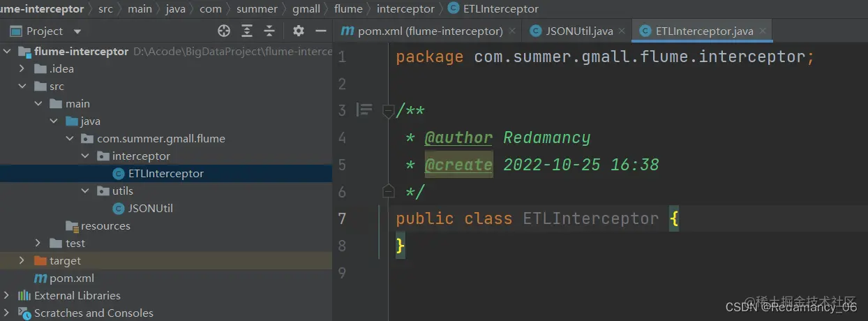
Task: Close the ETLInterceptor.java editor tab
Action: click(x=763, y=31)
